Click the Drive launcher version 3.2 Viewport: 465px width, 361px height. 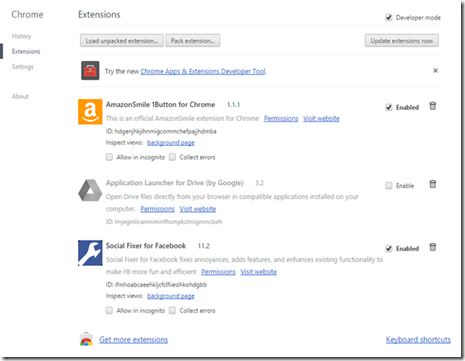tap(259, 183)
